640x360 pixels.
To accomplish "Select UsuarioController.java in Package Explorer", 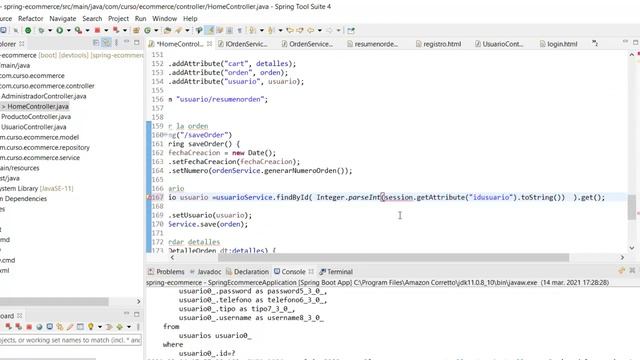I will click(x=33, y=127).
